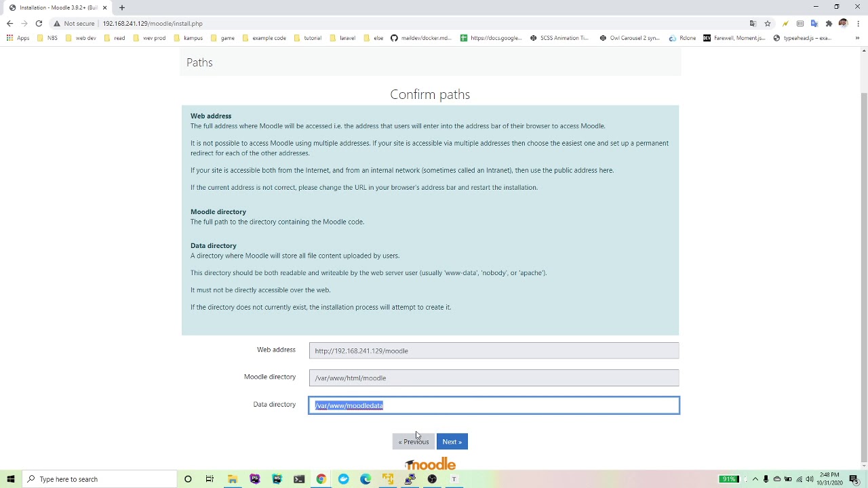This screenshot has height=488, width=868.
Task: Open WebStorm from the taskbar
Action: pos(277,479)
